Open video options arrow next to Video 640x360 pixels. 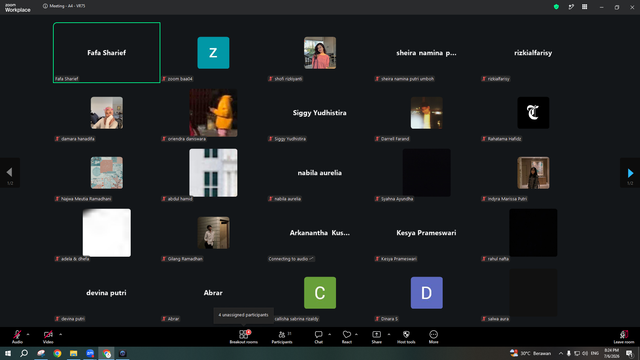tap(60, 334)
